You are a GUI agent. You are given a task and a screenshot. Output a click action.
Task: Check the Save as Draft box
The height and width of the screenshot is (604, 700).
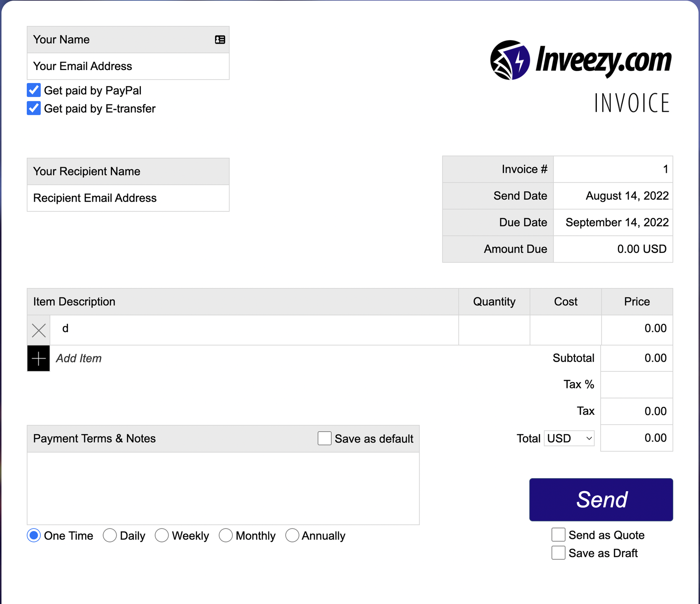pos(558,553)
